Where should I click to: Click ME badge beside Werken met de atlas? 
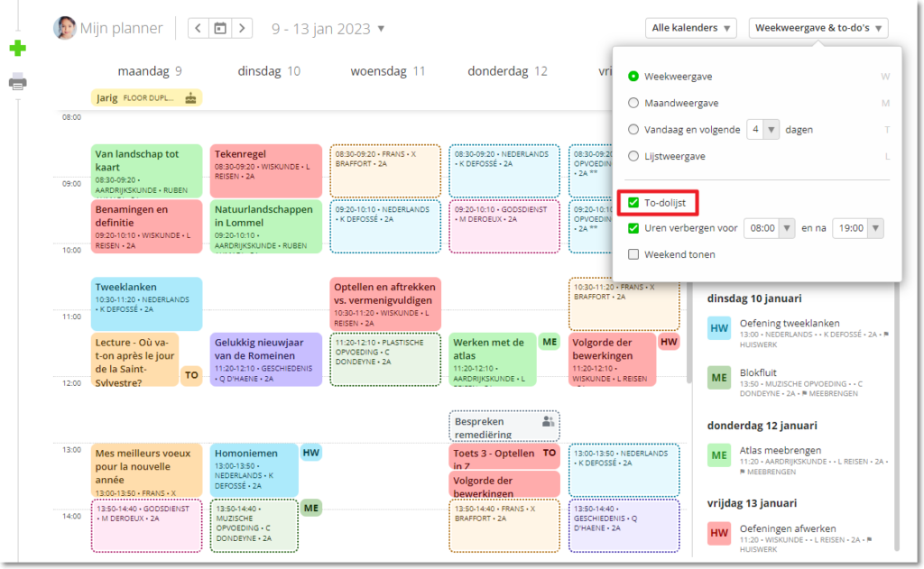point(549,342)
